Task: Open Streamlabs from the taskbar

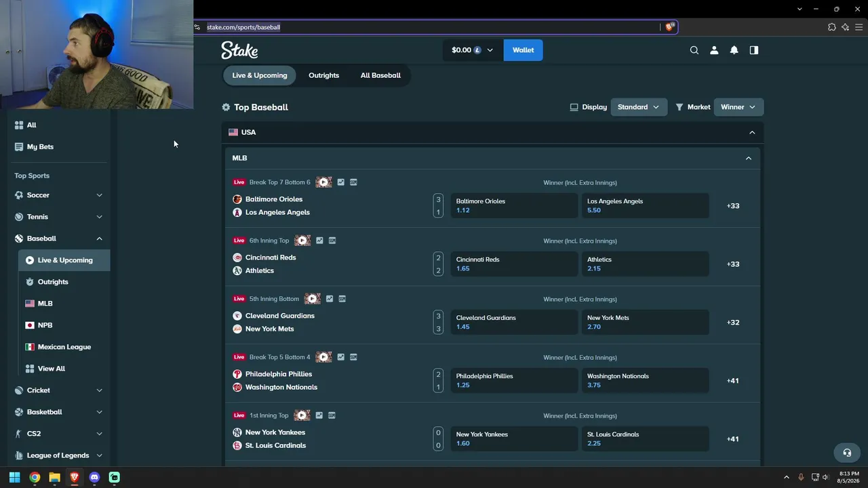Action: (115, 477)
